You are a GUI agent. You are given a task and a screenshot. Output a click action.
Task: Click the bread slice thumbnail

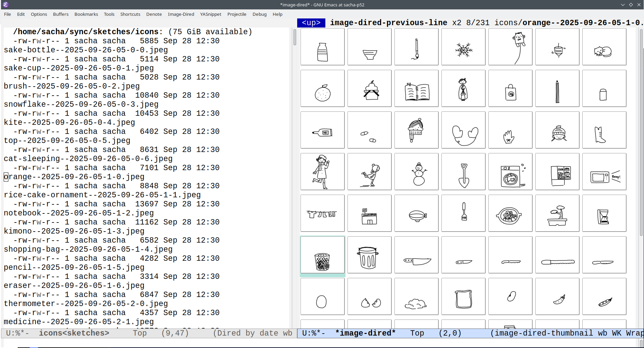[463, 297]
